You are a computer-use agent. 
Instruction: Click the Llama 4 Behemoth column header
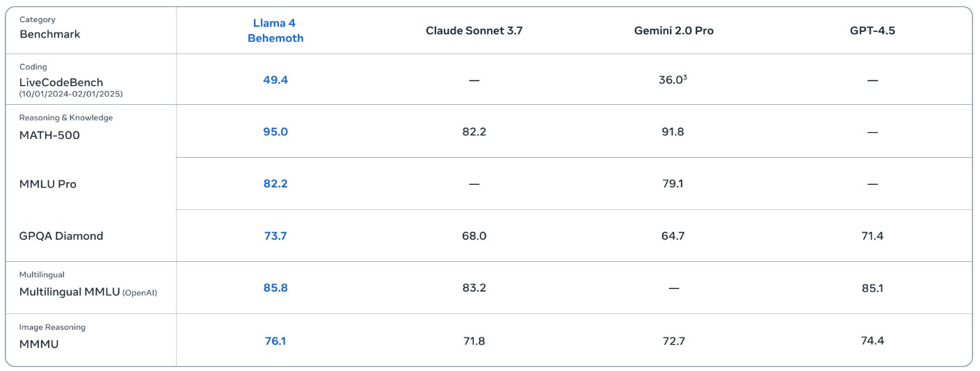275,31
